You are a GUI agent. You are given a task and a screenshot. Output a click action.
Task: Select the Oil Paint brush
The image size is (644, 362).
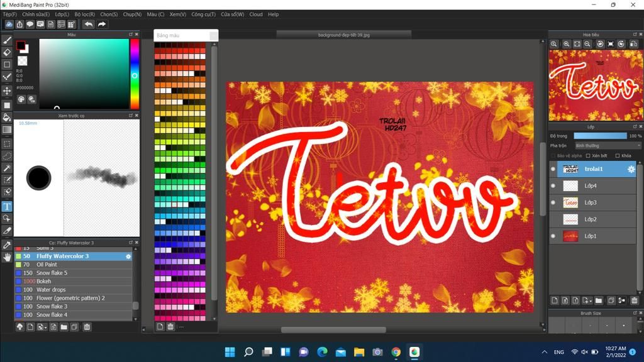click(x=74, y=265)
